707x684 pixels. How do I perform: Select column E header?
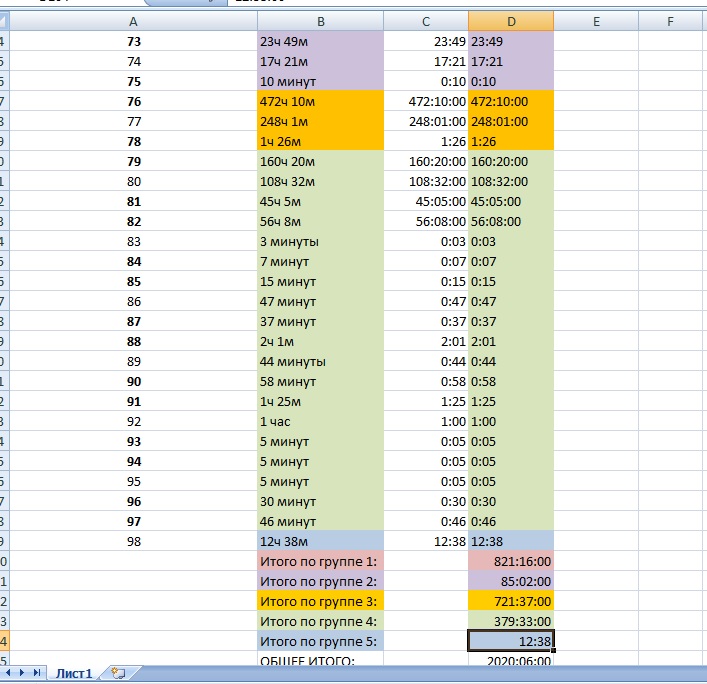[596, 21]
